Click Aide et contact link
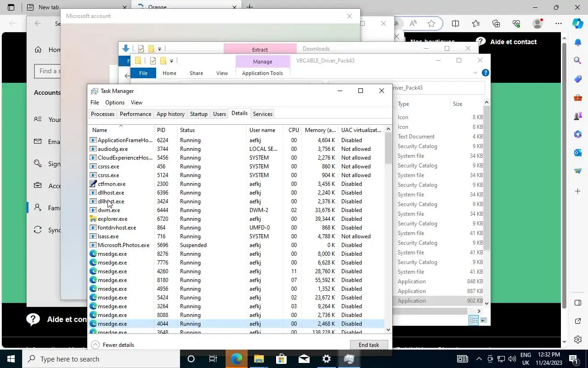The image size is (588, 368). [513, 42]
